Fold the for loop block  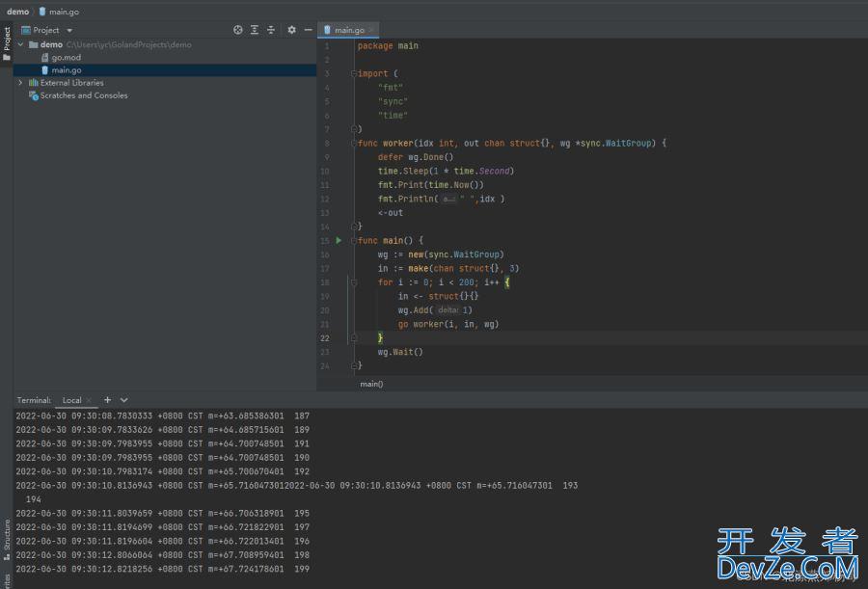point(354,282)
